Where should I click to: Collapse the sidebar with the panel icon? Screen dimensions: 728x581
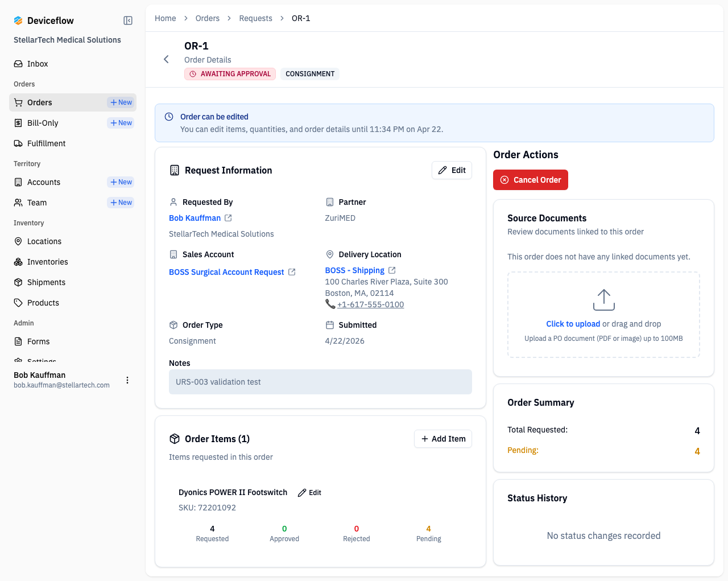[x=128, y=20]
